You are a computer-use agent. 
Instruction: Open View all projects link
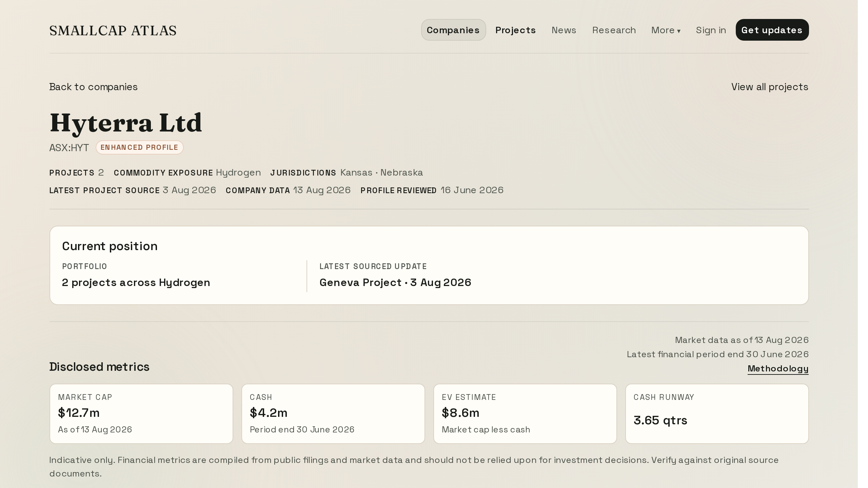pyautogui.click(x=770, y=87)
